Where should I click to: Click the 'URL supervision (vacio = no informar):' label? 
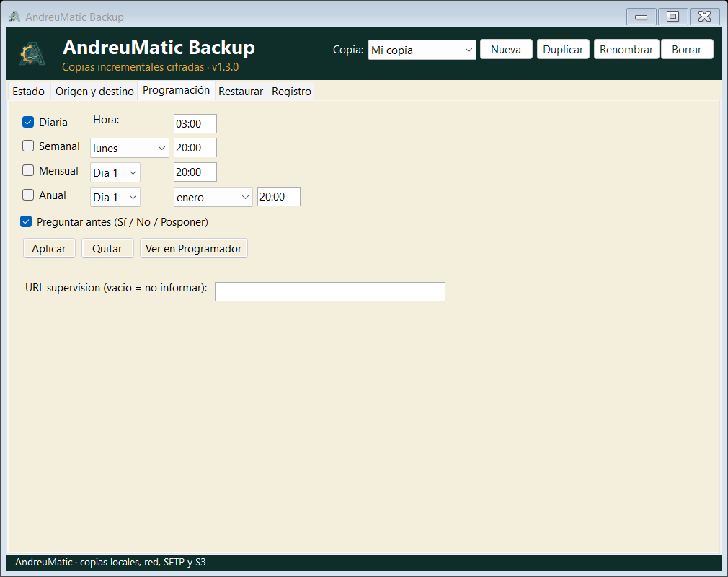point(116,288)
